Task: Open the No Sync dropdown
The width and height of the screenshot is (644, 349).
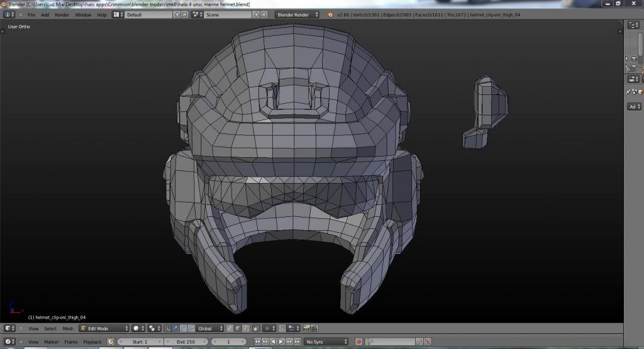Action: click(326, 341)
